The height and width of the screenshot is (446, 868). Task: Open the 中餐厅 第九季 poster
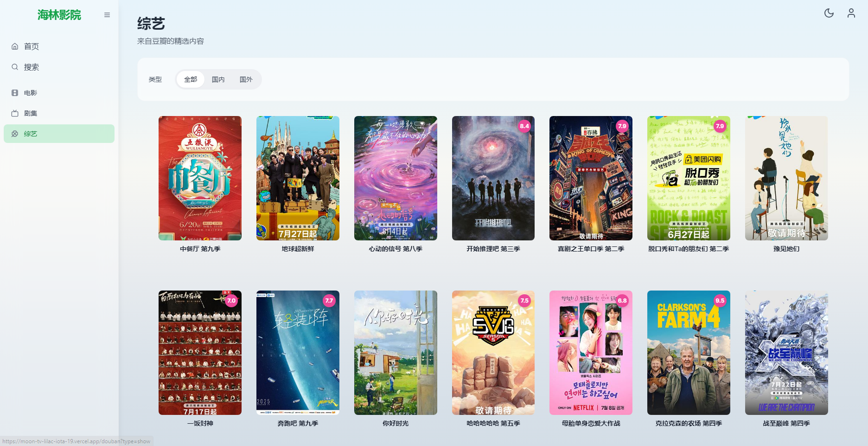[x=200, y=178]
